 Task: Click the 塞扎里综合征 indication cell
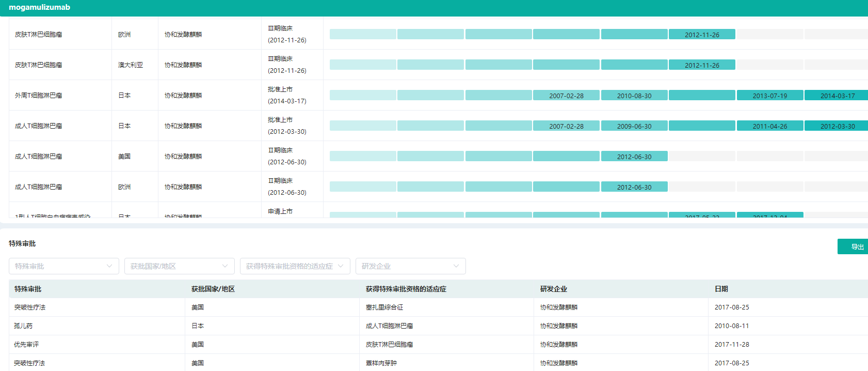[384, 307]
